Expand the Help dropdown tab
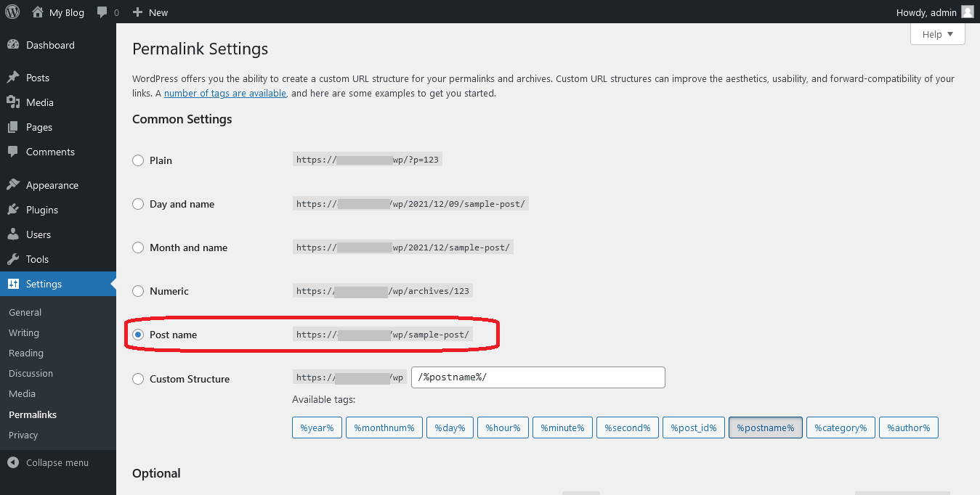The height and width of the screenshot is (495, 980). coord(937,34)
